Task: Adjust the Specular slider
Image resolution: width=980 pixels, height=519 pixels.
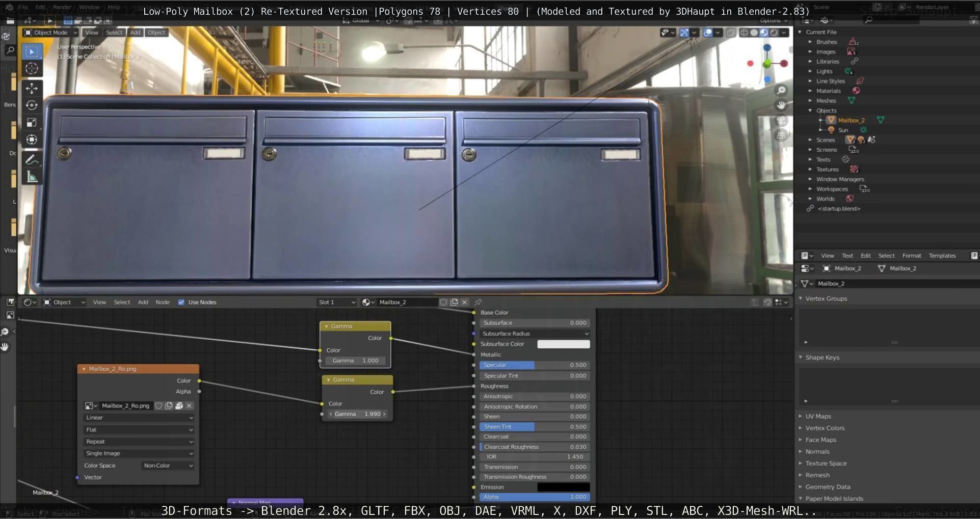Action: [x=535, y=365]
